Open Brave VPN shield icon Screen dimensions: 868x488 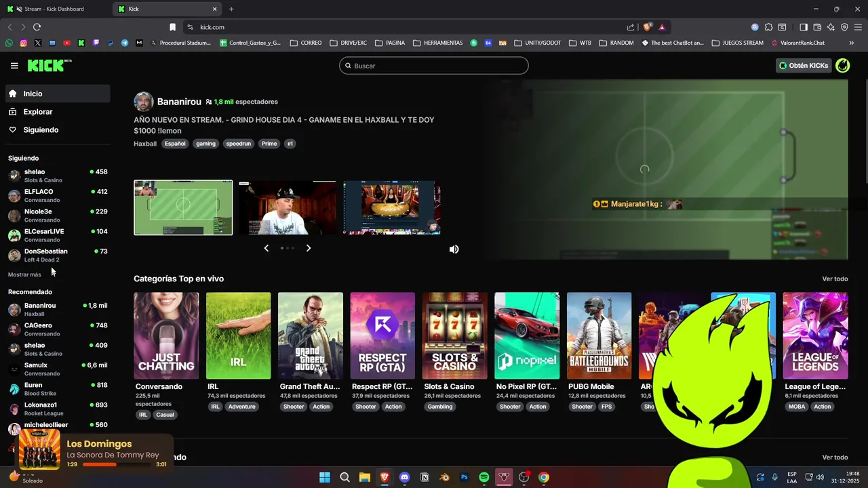point(844,27)
